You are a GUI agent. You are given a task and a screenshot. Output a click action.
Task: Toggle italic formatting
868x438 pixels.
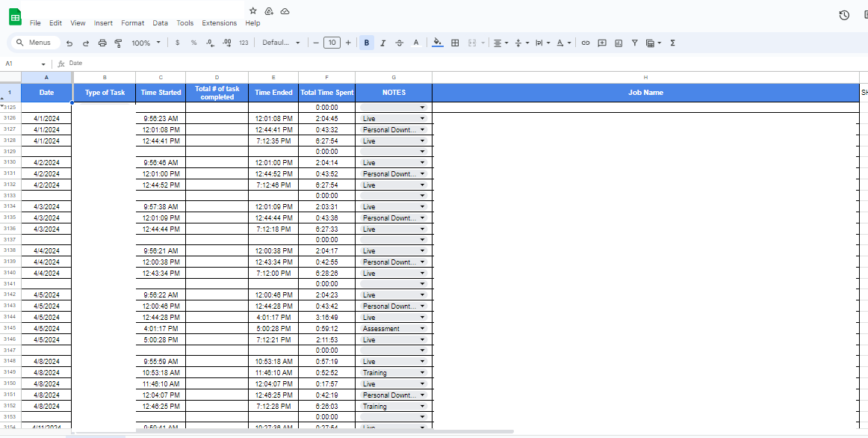click(382, 43)
